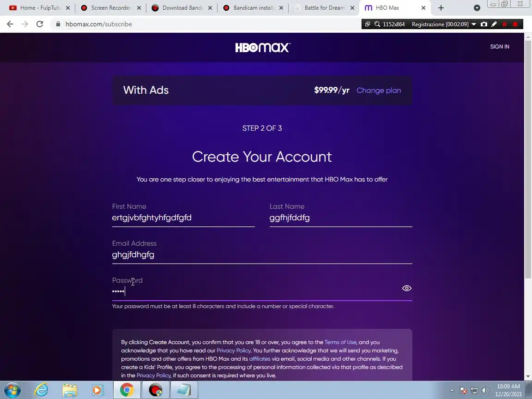Image resolution: width=532 pixels, height=399 pixels.
Task: Click the Email Address input field
Action: [x=262, y=254]
